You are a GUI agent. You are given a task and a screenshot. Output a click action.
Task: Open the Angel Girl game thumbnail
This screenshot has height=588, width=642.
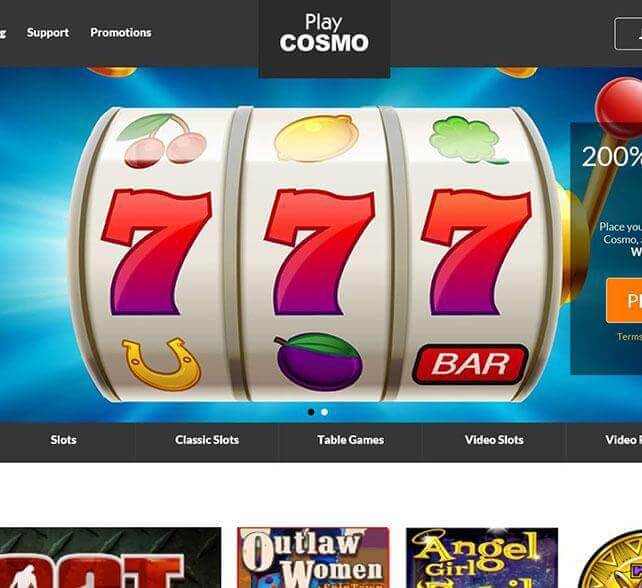click(482, 558)
